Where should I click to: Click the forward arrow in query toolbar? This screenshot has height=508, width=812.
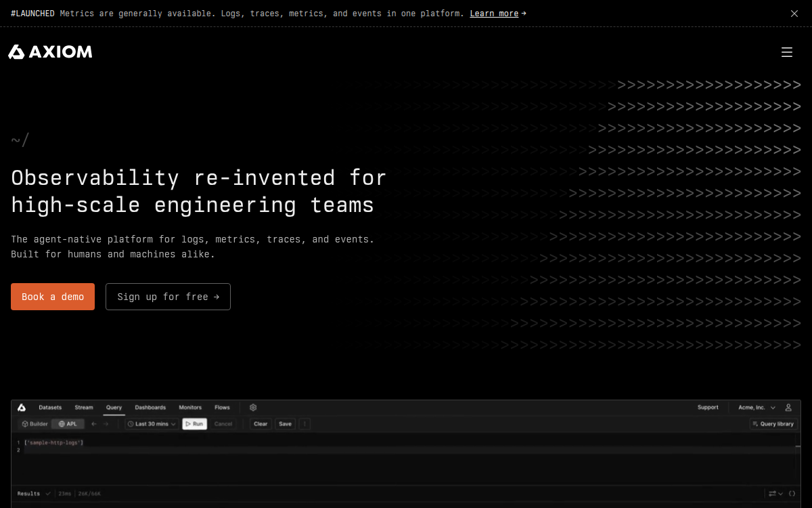(106, 424)
